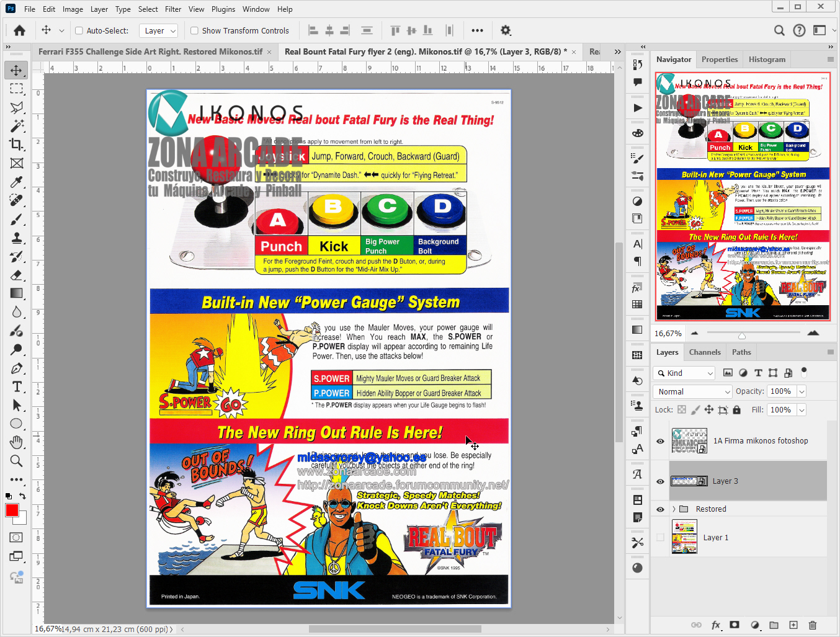Open the Image menu
This screenshot has width=840, height=637.
[x=73, y=9]
